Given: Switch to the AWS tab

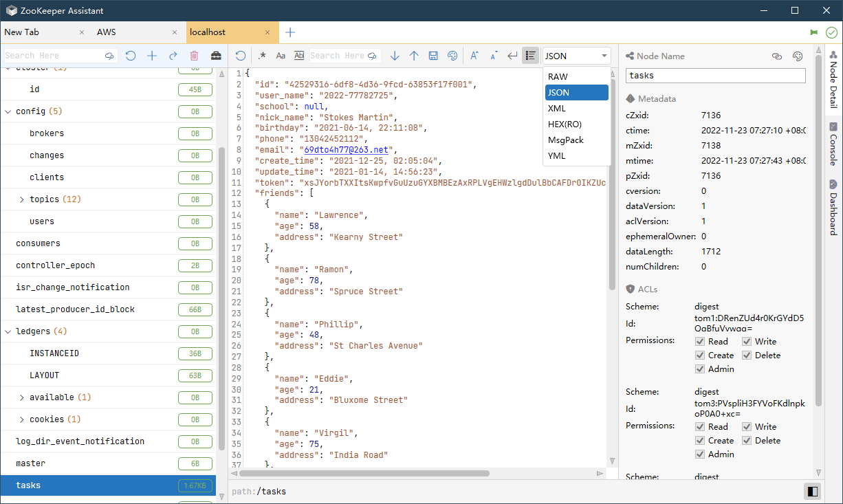Looking at the screenshot, I should (x=107, y=32).
